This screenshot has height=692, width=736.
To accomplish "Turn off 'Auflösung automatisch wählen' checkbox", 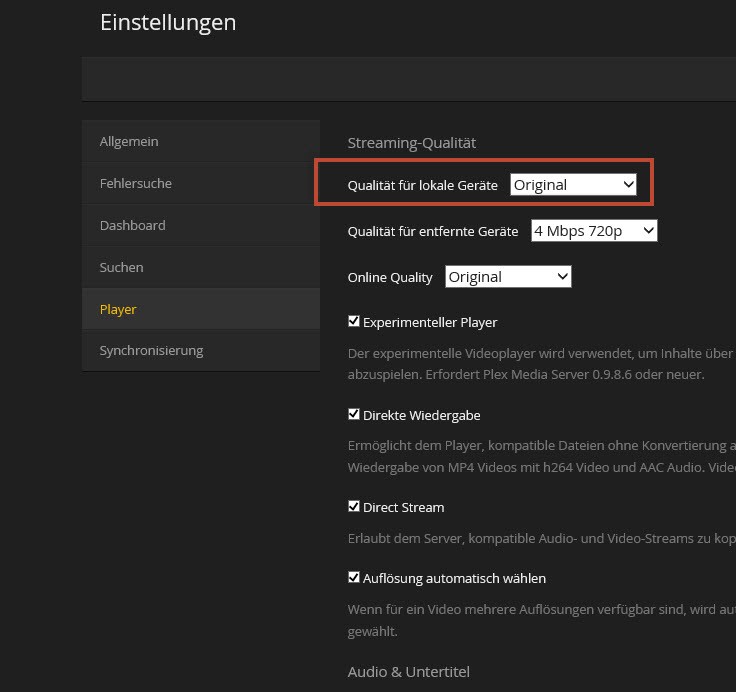I will tap(354, 577).
